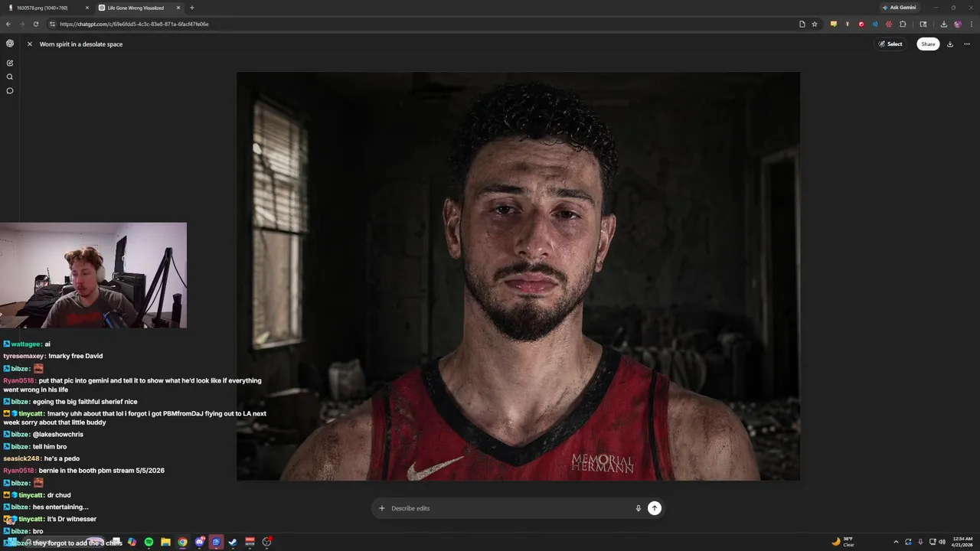
Task: Reload the page with the refresh icon
Action: tap(35, 24)
